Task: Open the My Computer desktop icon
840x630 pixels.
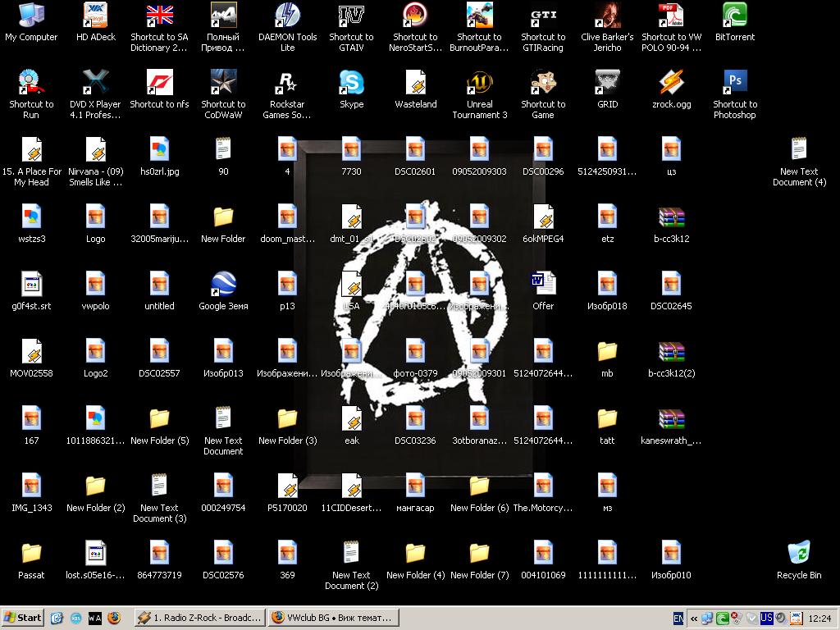Action: coord(31,16)
